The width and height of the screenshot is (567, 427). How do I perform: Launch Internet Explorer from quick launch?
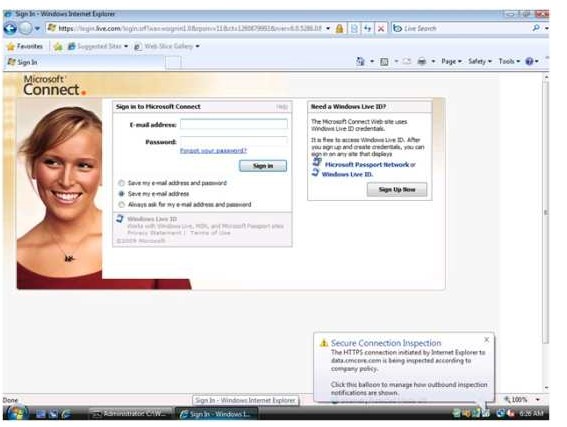click(66, 414)
